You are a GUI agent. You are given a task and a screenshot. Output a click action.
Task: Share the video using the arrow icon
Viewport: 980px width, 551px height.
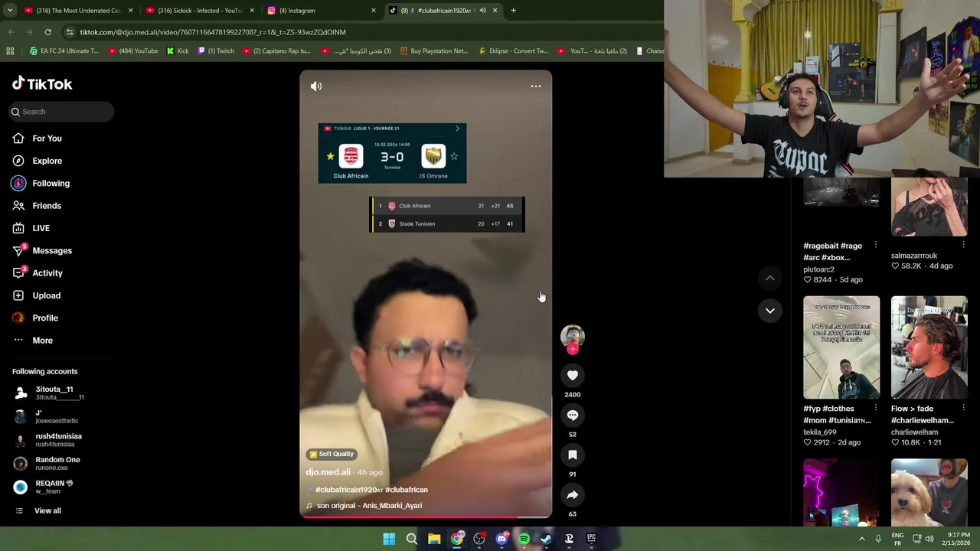(573, 494)
